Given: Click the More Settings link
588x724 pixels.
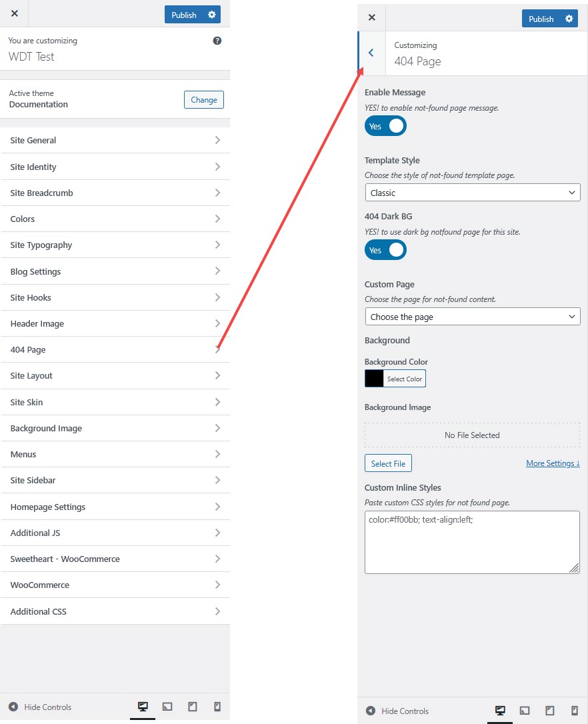Looking at the screenshot, I should (553, 463).
